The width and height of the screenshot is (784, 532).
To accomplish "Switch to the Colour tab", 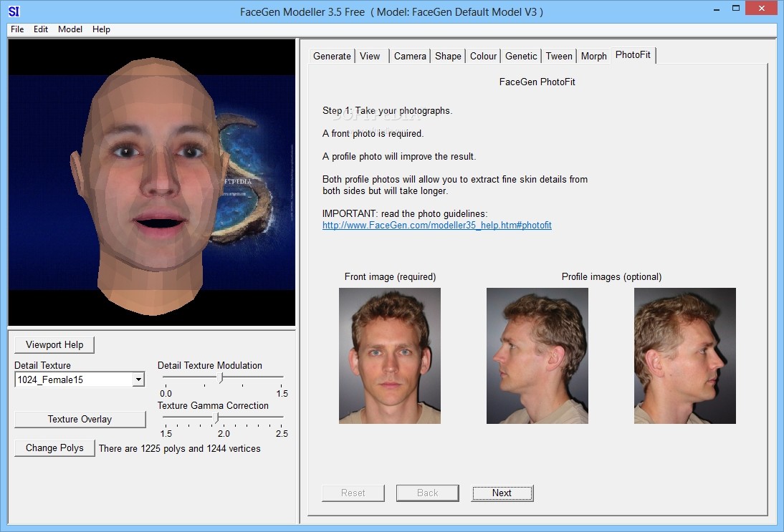I will click(x=483, y=56).
